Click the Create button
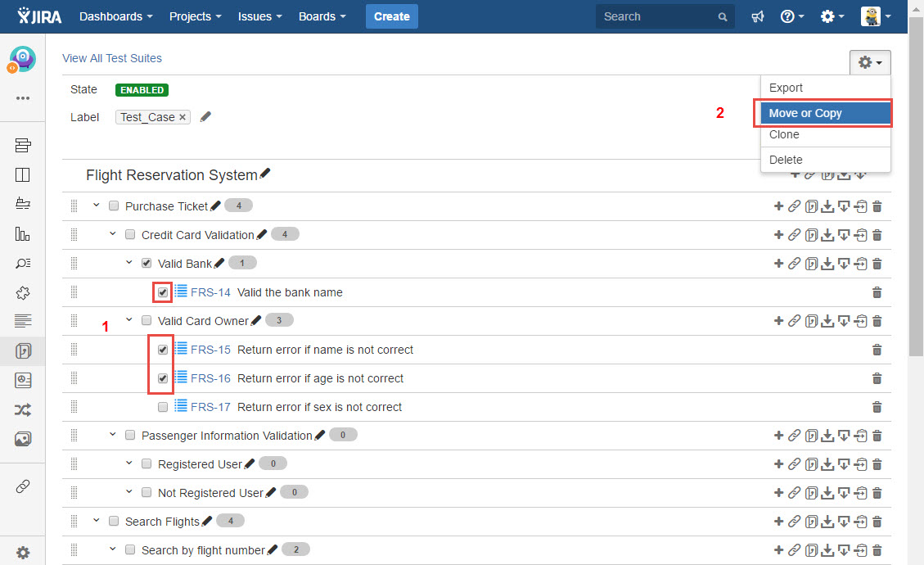 [x=392, y=16]
